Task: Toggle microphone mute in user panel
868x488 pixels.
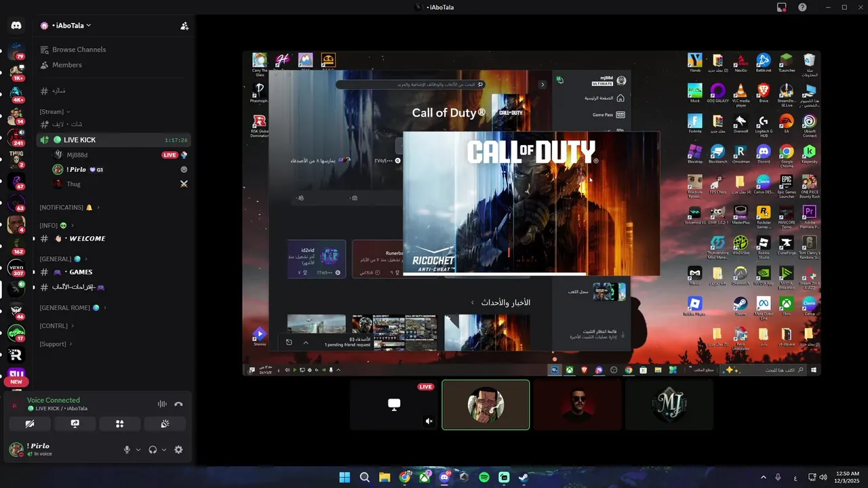Action: click(127, 449)
